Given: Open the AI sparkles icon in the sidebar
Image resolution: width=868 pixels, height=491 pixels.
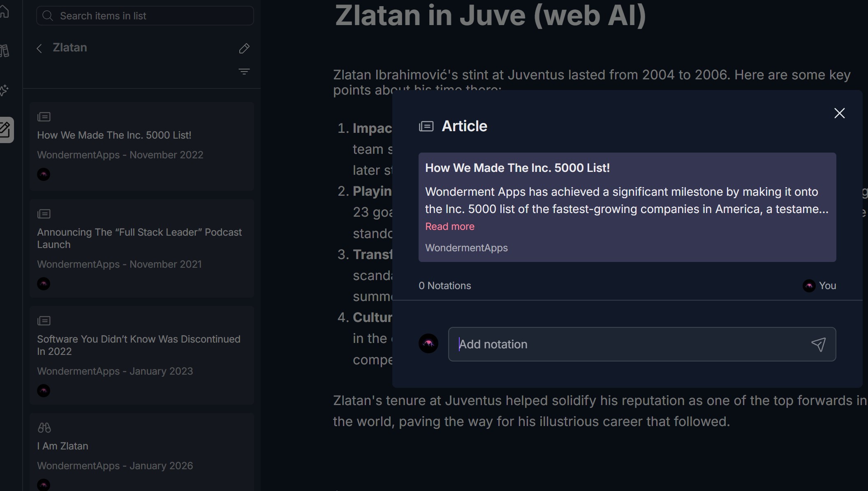Looking at the screenshot, I should click(4, 90).
